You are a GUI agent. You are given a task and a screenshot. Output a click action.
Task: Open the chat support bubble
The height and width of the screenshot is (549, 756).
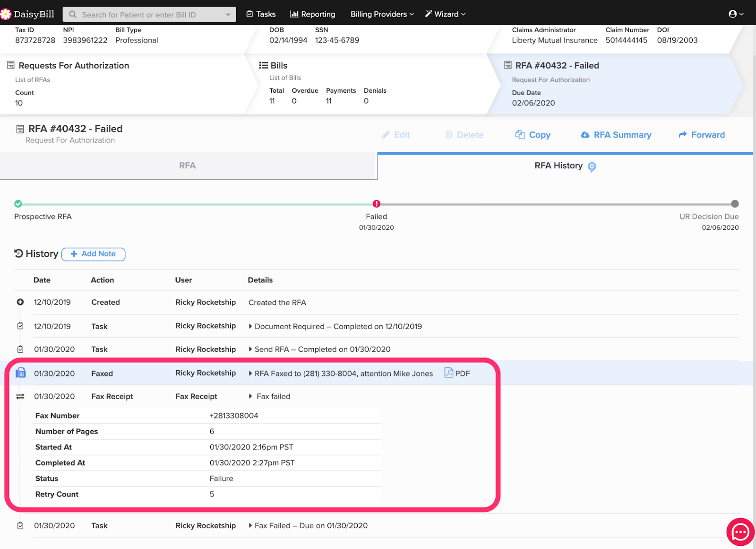[x=740, y=532]
